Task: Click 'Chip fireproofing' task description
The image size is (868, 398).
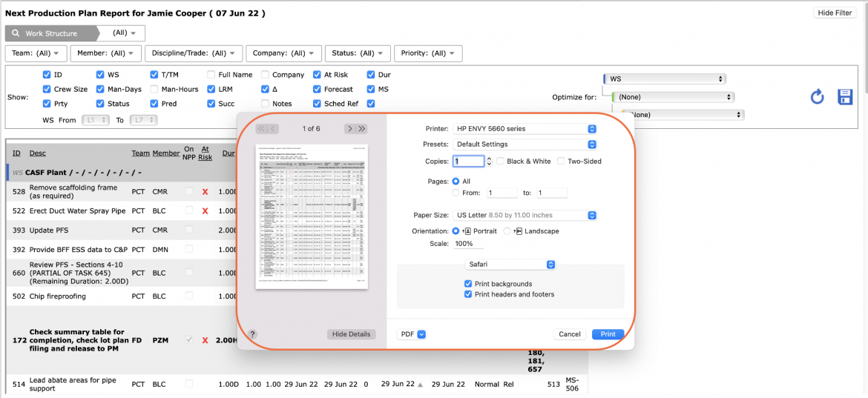Action: point(58,296)
